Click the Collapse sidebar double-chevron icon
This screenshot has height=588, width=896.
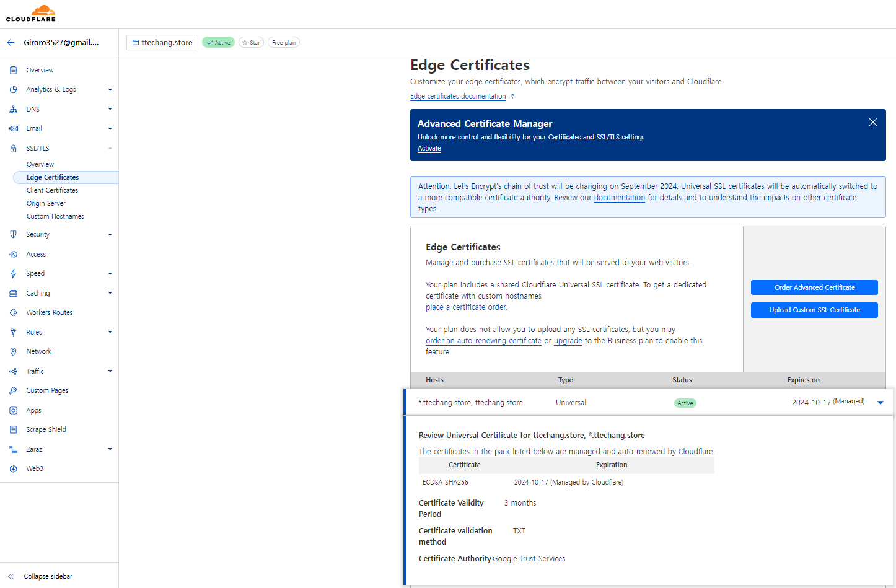point(11,576)
